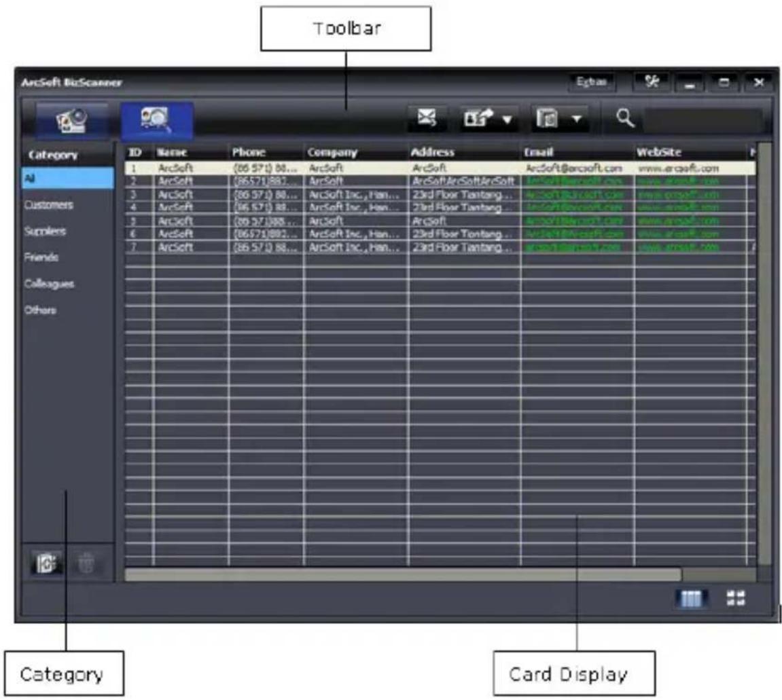
Task: Sort by the Company column header
Action: pyautogui.click(x=355, y=153)
